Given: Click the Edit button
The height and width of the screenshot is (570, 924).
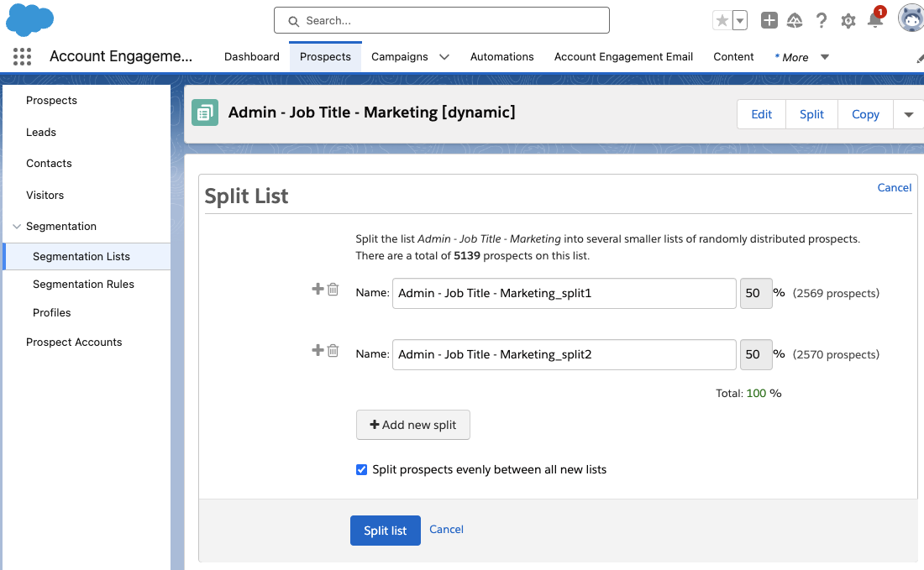Looking at the screenshot, I should (761, 114).
